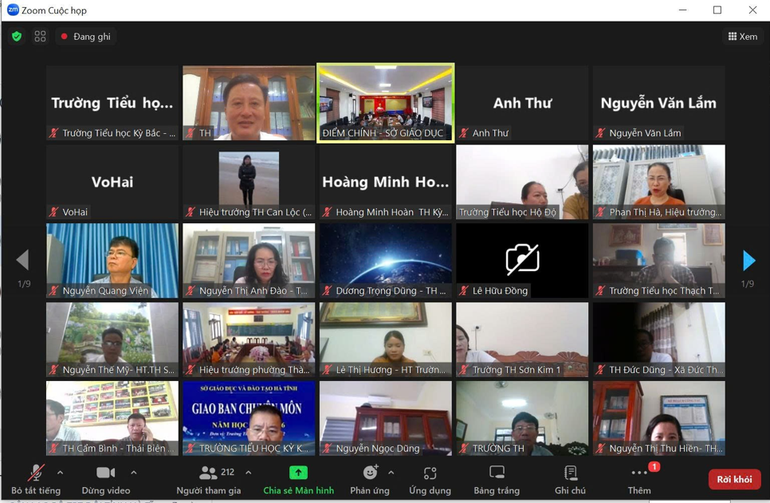Stop camera with Dừng video
Image resolution: width=770 pixels, height=503 pixels.
click(x=106, y=478)
